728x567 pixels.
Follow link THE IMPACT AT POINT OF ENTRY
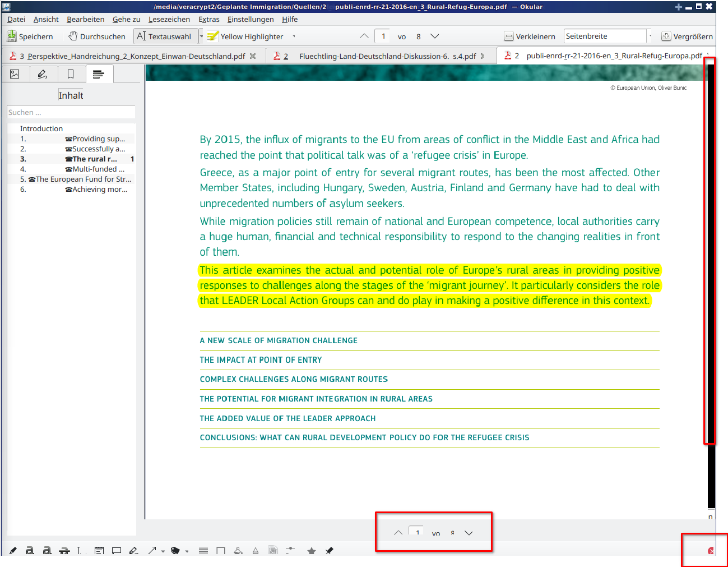tap(261, 360)
